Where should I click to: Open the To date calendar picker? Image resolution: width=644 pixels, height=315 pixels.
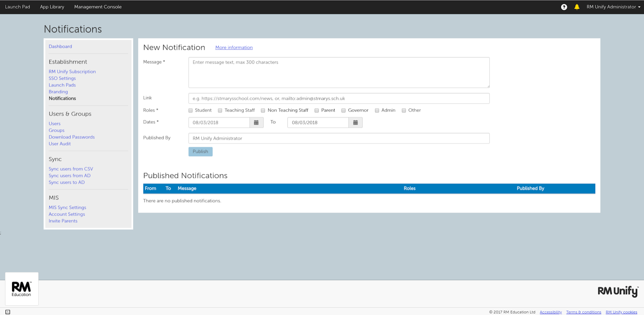coord(355,123)
